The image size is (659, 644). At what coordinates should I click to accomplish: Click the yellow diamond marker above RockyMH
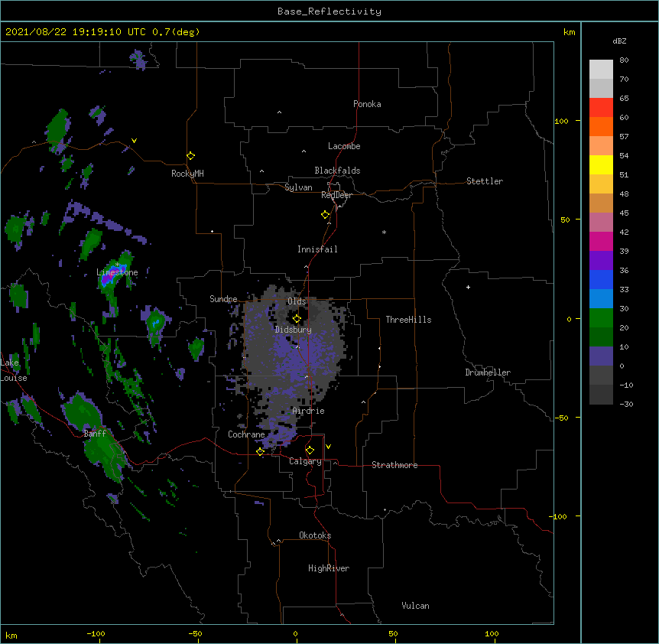[x=190, y=155]
